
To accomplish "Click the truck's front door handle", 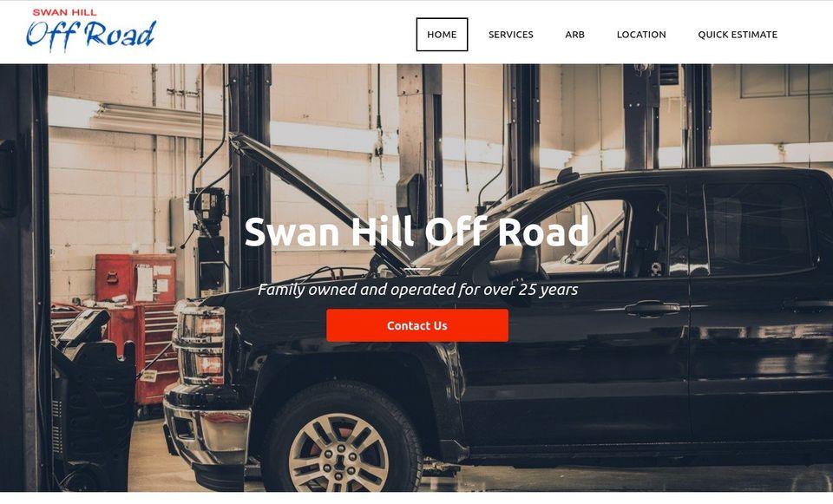I will pyautogui.click(x=653, y=308).
